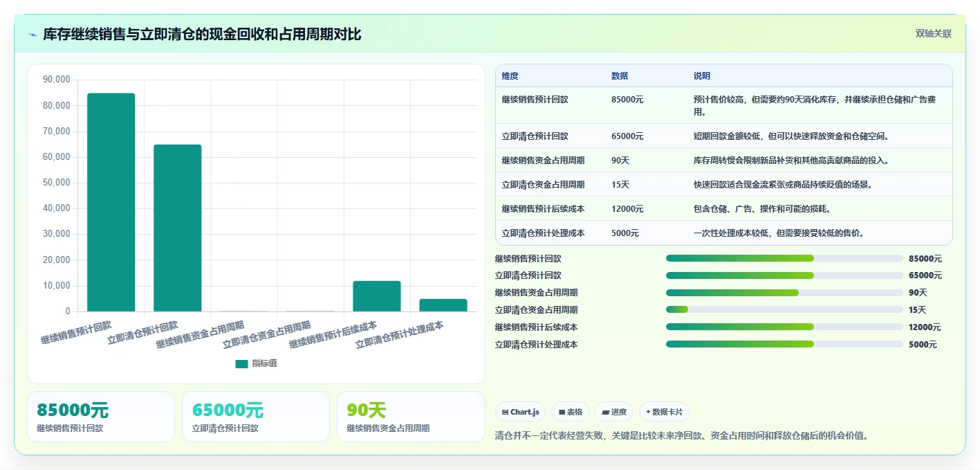Image resolution: width=980 pixels, height=470 pixels.
Task: Click the 12000元 cell in table
Action: tap(627, 209)
